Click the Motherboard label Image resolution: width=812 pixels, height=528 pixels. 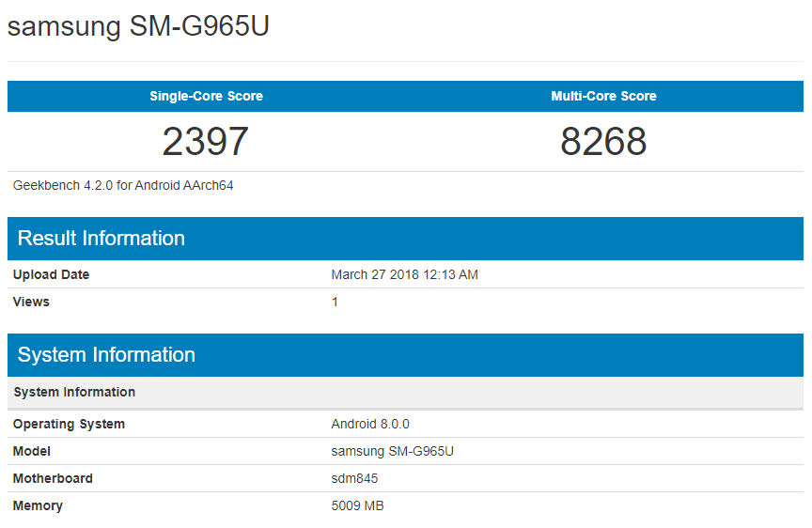point(53,478)
